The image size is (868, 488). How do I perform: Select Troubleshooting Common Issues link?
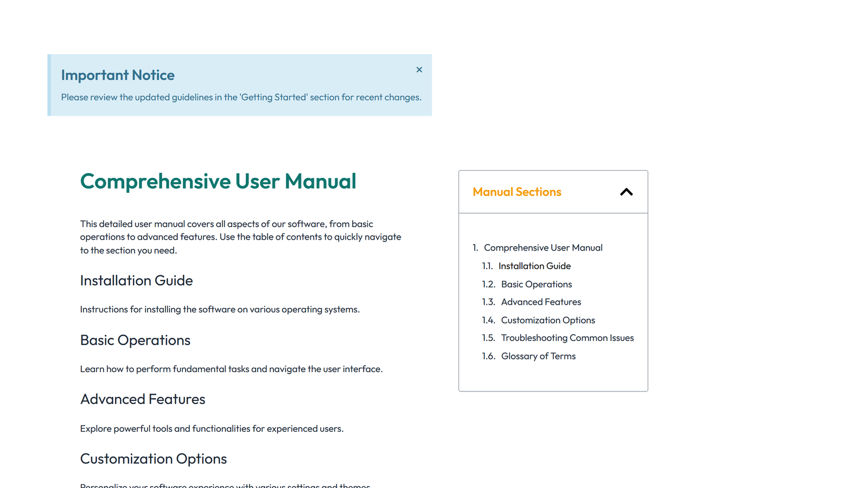[x=567, y=337]
